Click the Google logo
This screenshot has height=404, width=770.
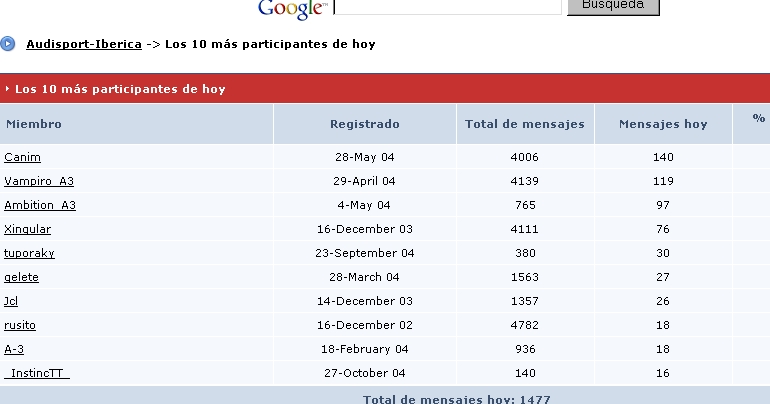click(x=293, y=9)
